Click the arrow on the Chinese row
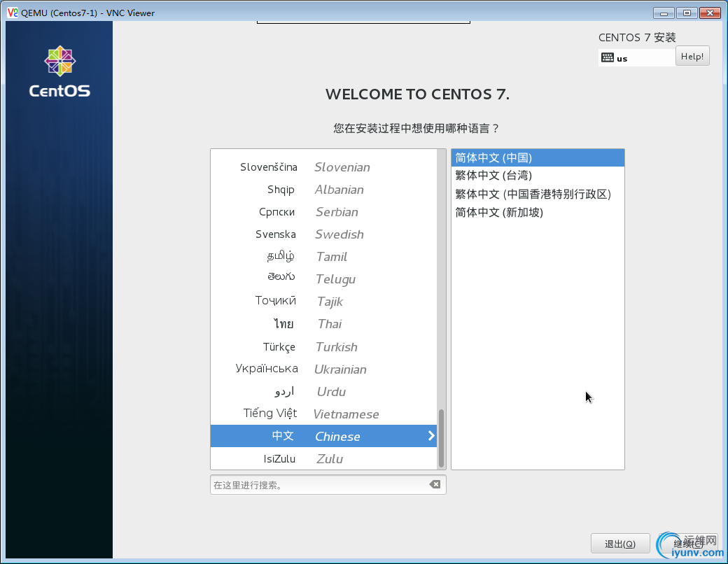This screenshot has height=564, width=728. pyautogui.click(x=431, y=435)
